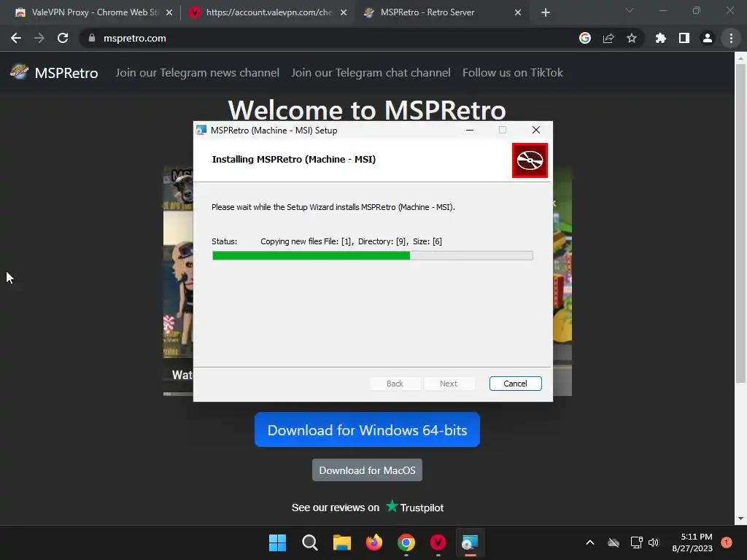
Task: Click the red installer disc logo
Action: click(530, 160)
